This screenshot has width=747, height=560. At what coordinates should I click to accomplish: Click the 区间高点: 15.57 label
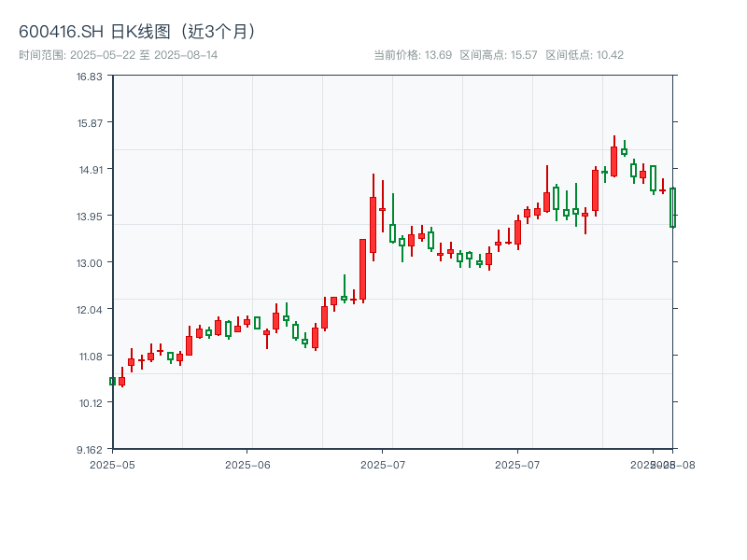499,55
